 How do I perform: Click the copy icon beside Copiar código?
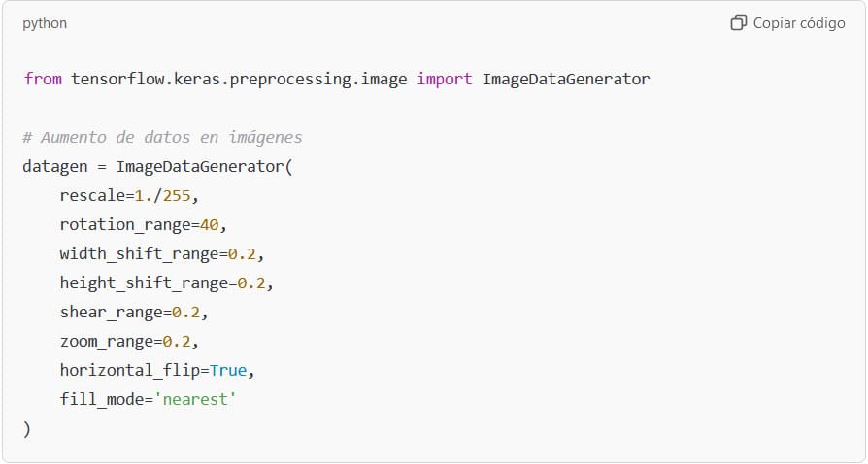click(739, 22)
